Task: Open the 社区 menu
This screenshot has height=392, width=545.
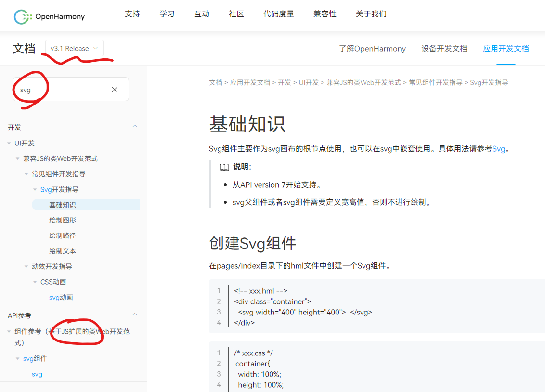Action: pos(236,14)
